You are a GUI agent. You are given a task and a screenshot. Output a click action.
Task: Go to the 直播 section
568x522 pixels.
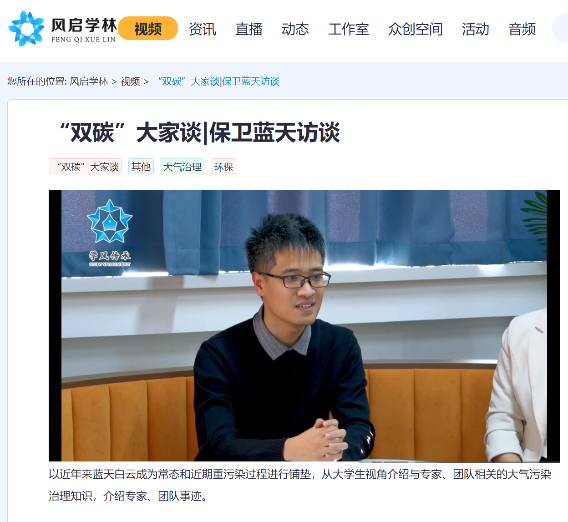[x=249, y=29]
